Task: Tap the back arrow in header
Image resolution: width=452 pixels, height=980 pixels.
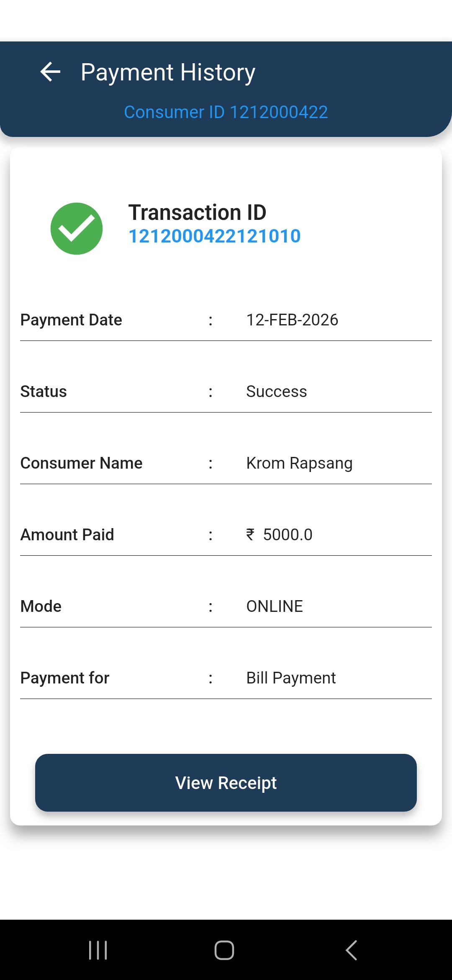Action: [x=50, y=72]
